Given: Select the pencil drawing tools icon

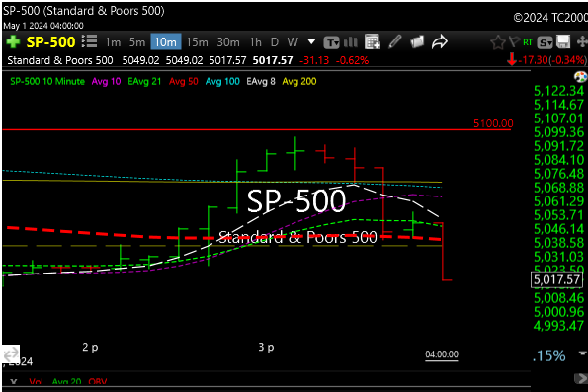Looking at the screenshot, I should click(395, 41).
